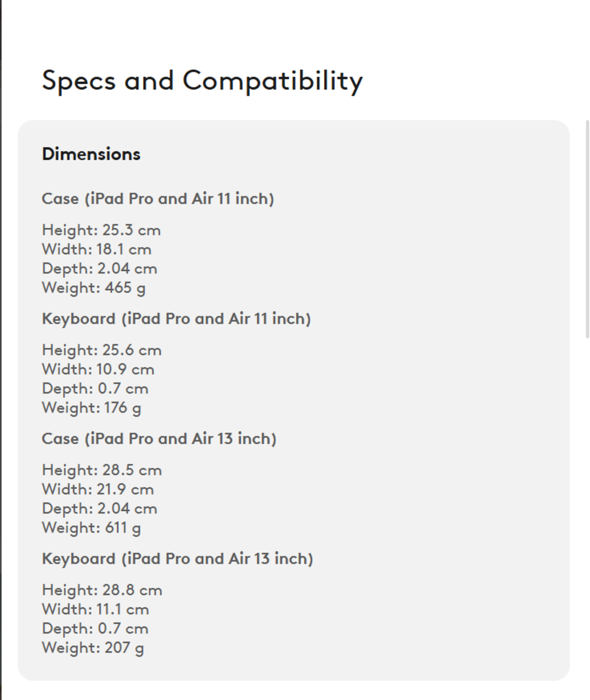The height and width of the screenshot is (700, 590).
Task: Click the Height: 25.6 cm line
Action: point(101,350)
